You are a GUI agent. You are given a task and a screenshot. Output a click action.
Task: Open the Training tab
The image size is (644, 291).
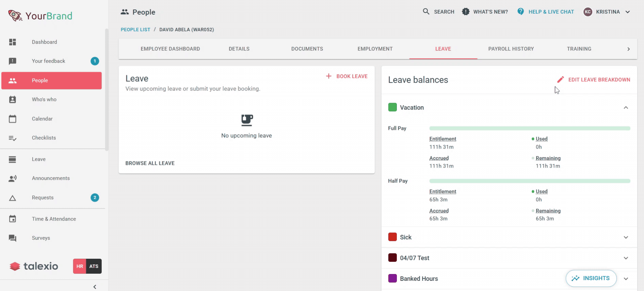click(x=579, y=49)
